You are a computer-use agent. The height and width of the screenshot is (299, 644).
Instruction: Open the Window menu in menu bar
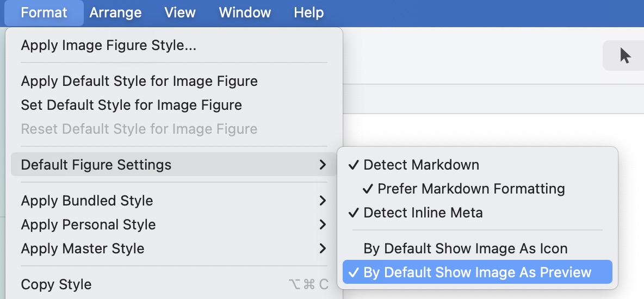[245, 13]
